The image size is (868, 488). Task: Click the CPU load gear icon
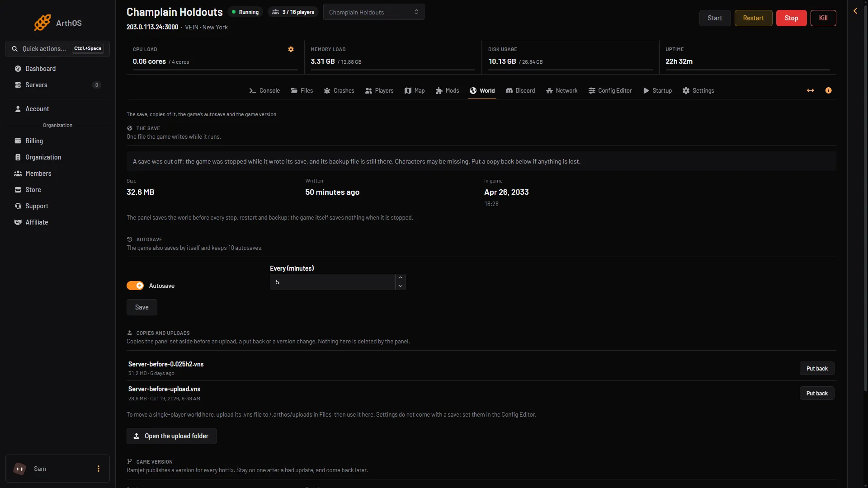291,49
